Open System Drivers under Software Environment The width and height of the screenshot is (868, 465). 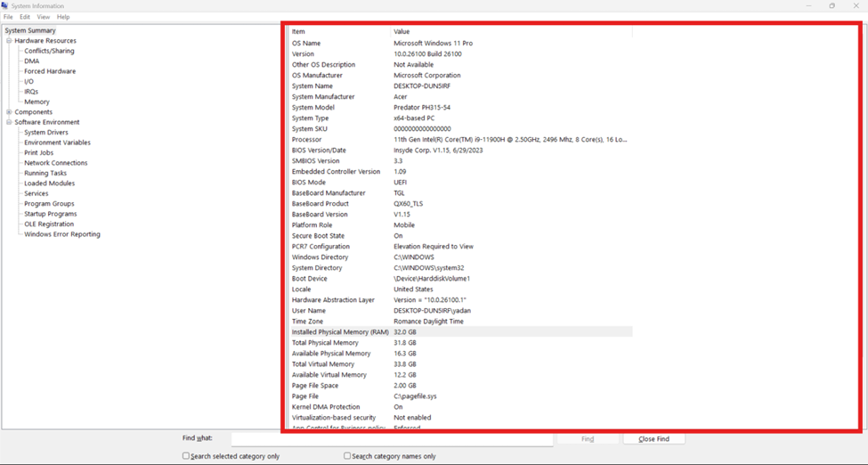46,133
